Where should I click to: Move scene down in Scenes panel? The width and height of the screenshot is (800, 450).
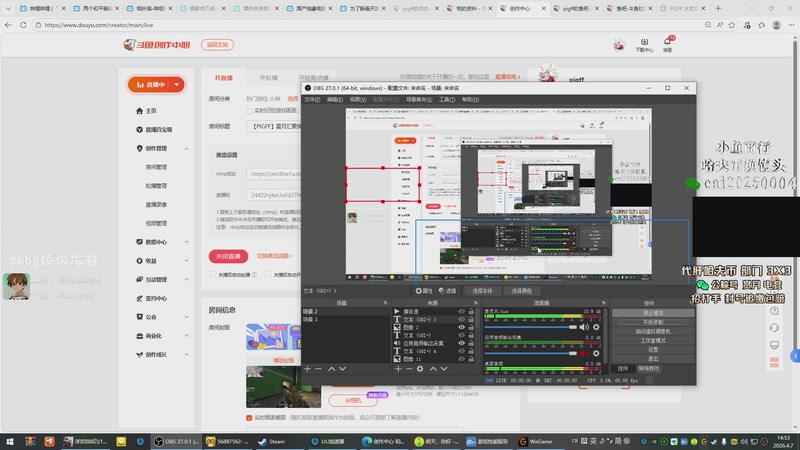[x=342, y=369]
